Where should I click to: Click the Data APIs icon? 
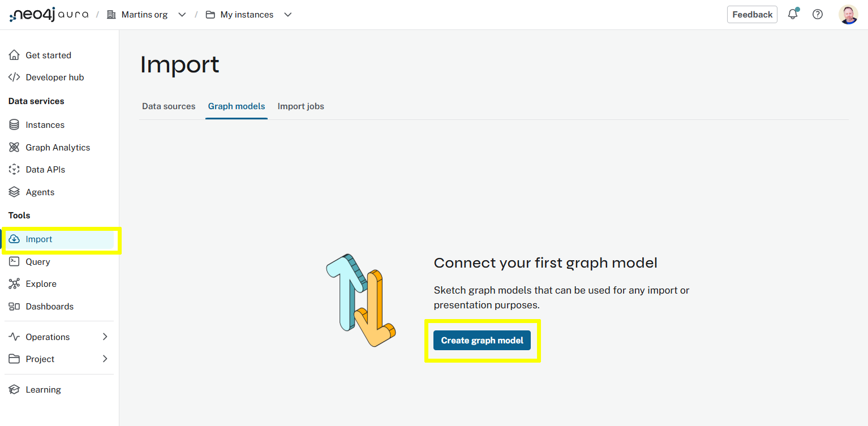[14, 169]
